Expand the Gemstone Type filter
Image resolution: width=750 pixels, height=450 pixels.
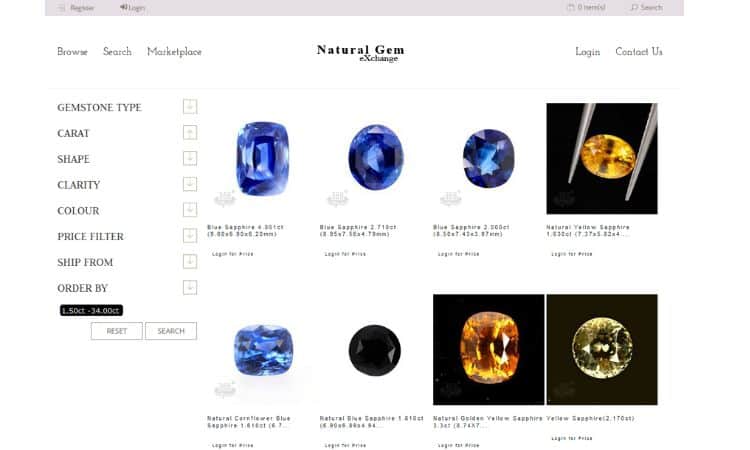tap(190, 107)
